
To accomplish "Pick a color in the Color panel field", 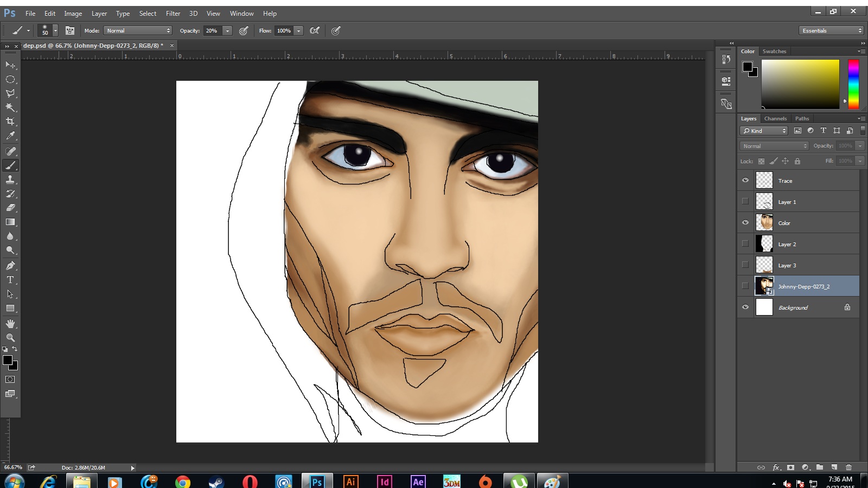I will [x=800, y=84].
